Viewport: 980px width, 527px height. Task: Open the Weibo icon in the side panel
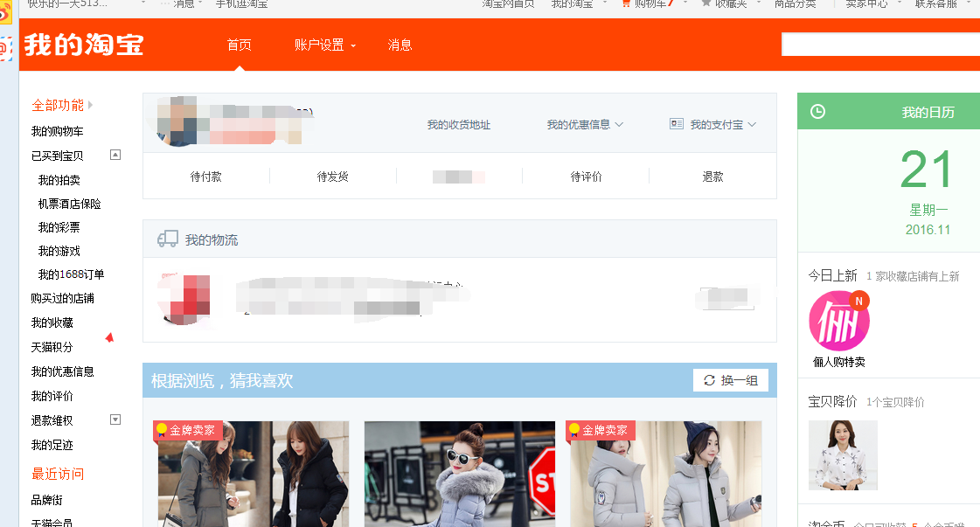(5, 12)
